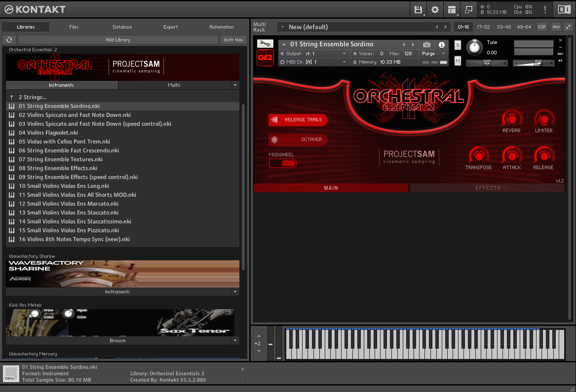Image resolution: width=576 pixels, height=392 pixels.
Task: Solo the instrument with S button
Action: (x=458, y=45)
